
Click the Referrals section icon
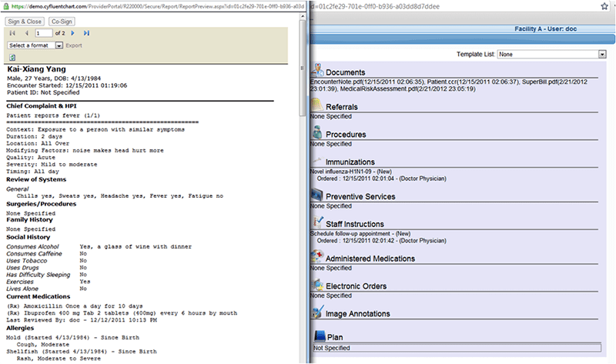pos(317,105)
